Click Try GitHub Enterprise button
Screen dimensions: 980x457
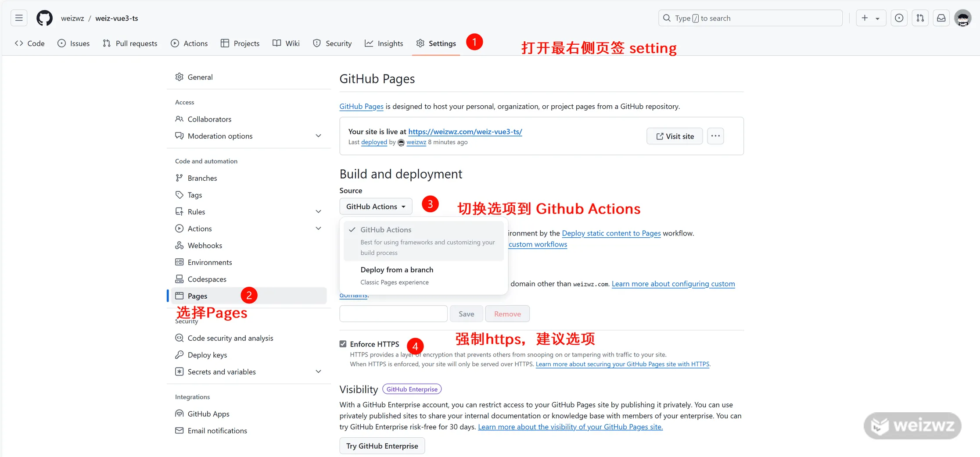382,446
